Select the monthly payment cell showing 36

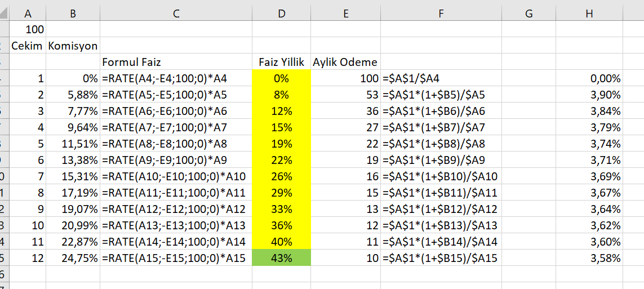pyautogui.click(x=346, y=111)
